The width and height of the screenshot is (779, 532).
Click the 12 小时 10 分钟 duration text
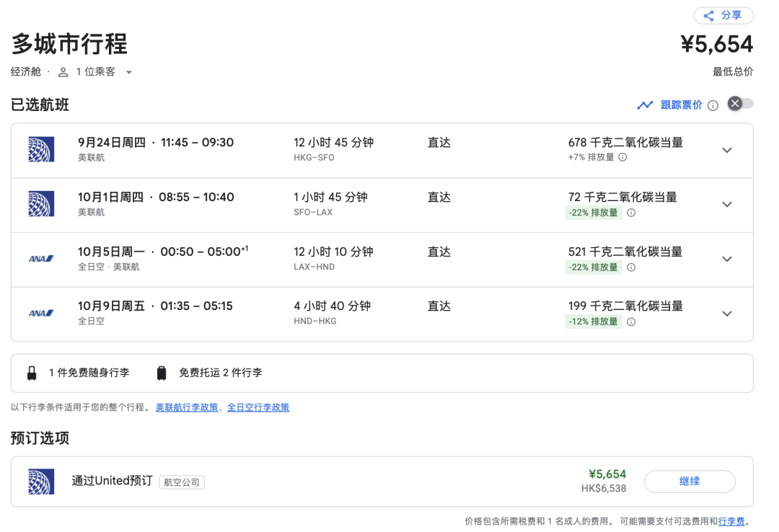point(333,252)
